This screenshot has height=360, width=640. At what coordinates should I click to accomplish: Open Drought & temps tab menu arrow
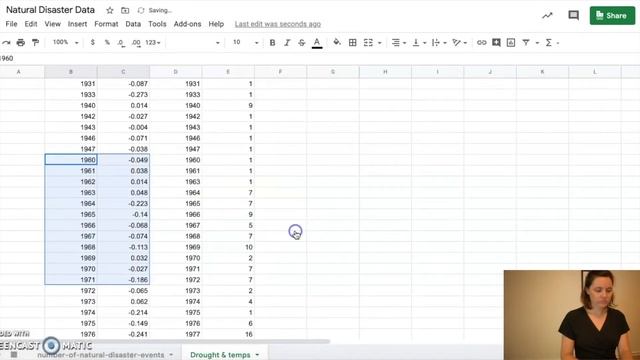tap(257, 355)
